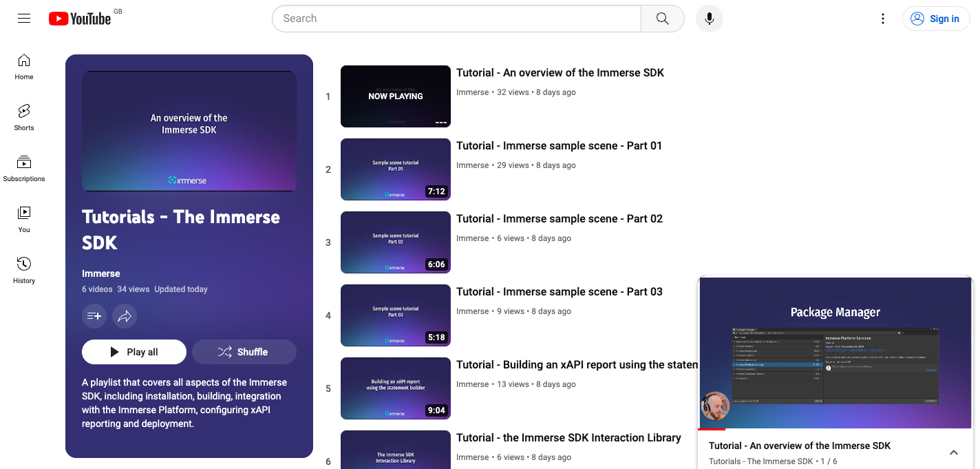Click the 'Tutorials - The Immerse SDK' playlist heading
This screenshot has width=980, height=469.
181,230
